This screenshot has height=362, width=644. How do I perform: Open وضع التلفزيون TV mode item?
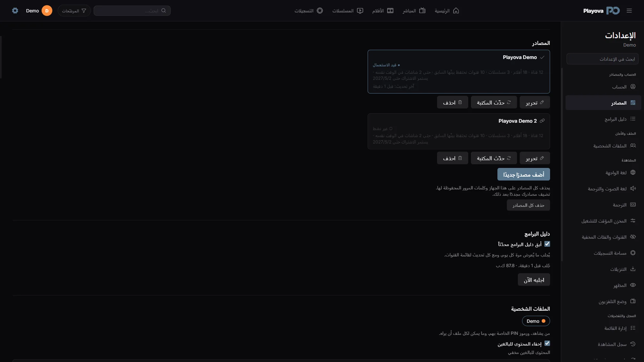[603, 301]
